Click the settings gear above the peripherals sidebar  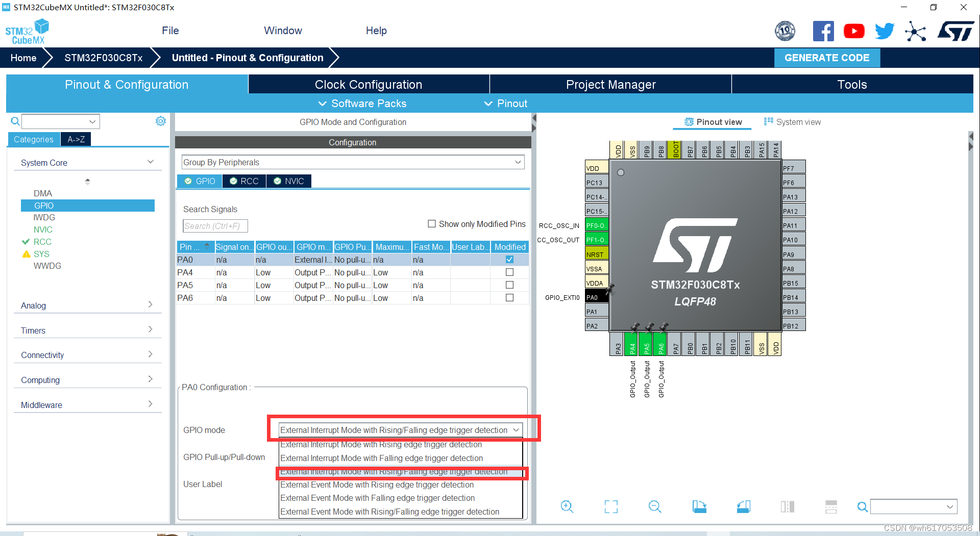click(161, 121)
